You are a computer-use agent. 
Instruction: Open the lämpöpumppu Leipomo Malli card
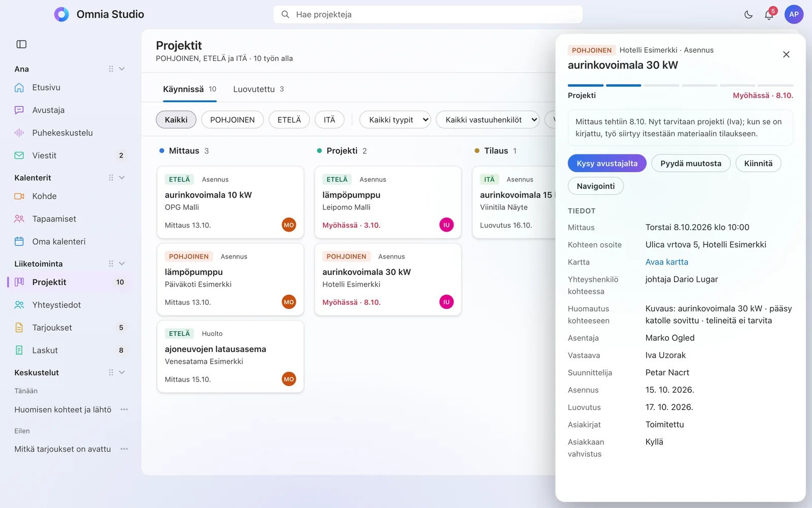pyautogui.click(x=388, y=202)
